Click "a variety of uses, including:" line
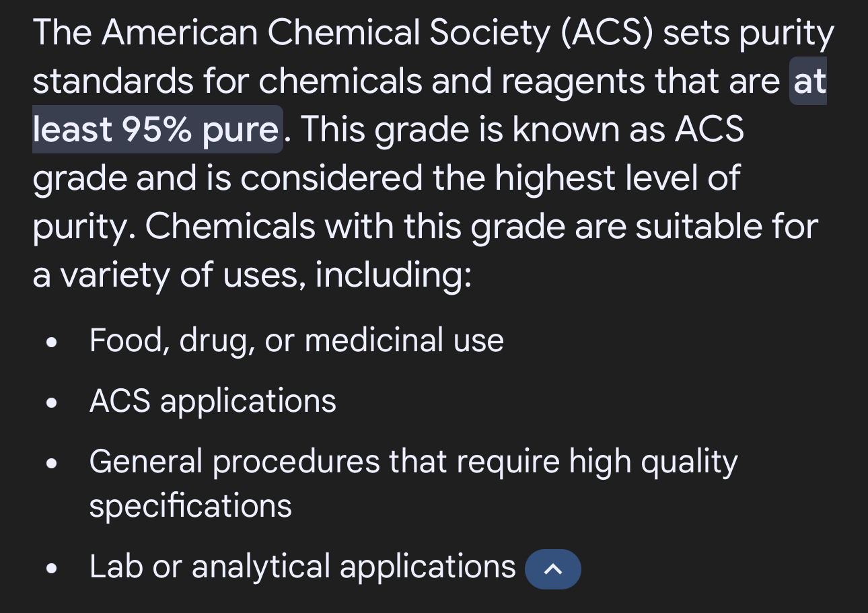The height and width of the screenshot is (613, 868). tap(252, 275)
